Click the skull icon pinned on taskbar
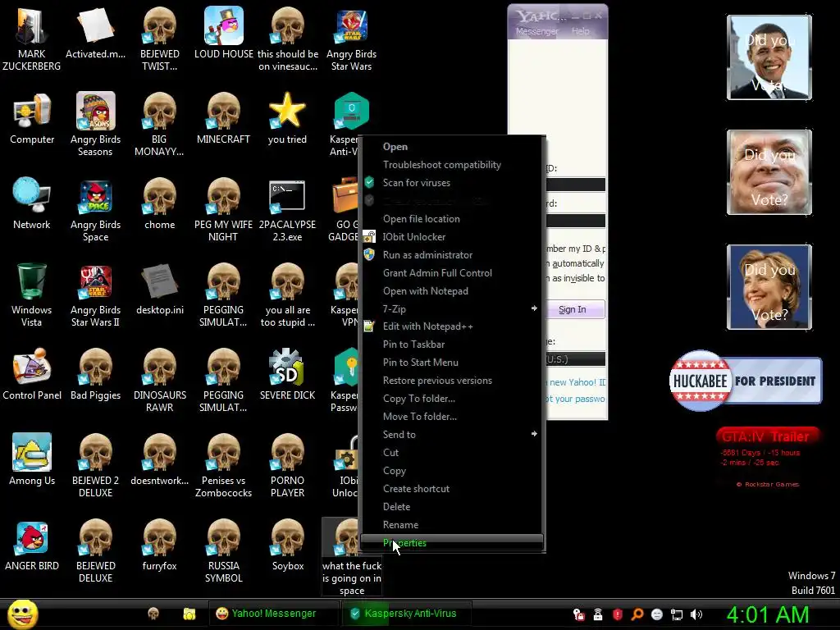The image size is (840, 630). [x=153, y=614]
